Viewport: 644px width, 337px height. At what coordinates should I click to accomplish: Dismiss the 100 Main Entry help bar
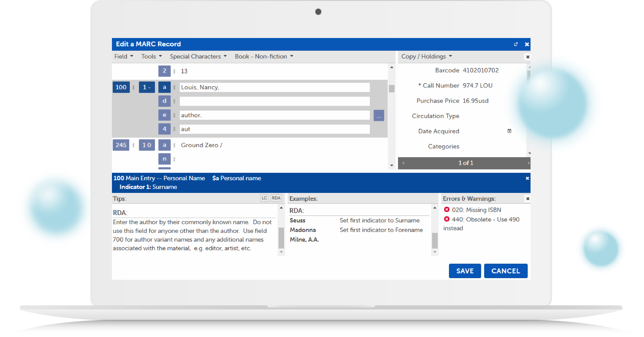pyautogui.click(x=527, y=178)
